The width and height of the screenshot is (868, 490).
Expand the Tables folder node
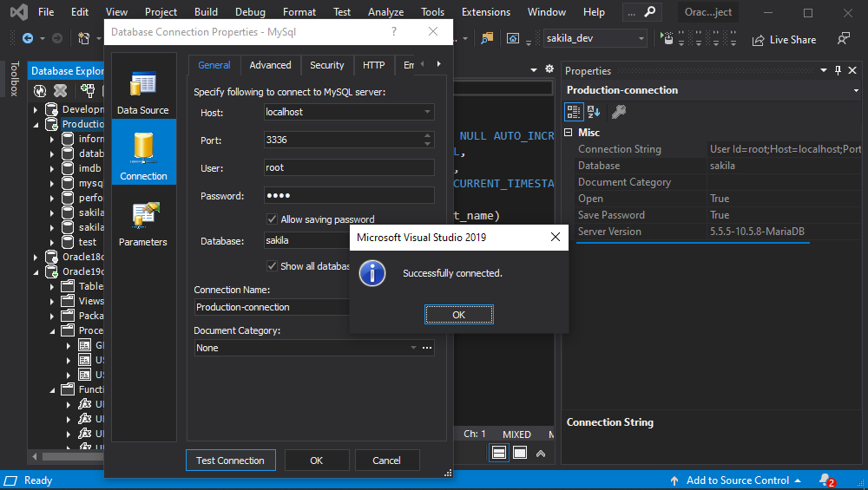click(x=52, y=286)
